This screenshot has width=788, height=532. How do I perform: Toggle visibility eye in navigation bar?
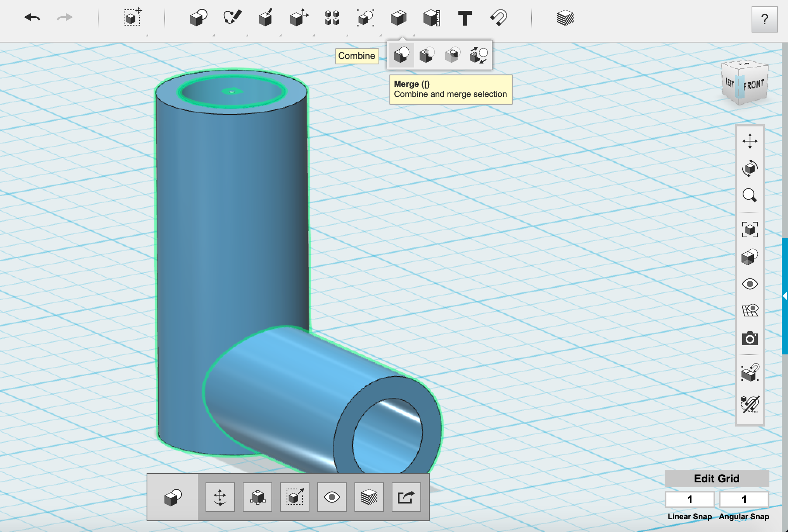coord(750,284)
